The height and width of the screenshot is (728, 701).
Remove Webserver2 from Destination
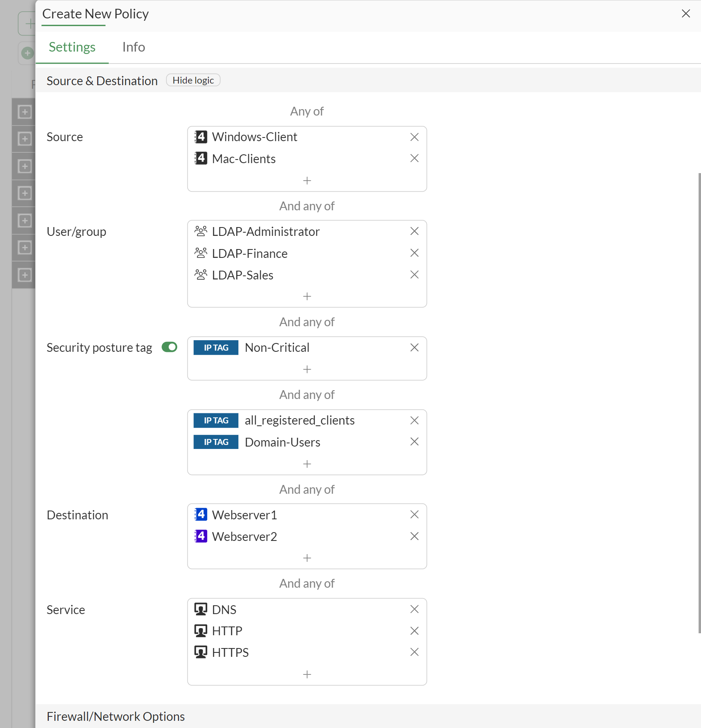(414, 536)
